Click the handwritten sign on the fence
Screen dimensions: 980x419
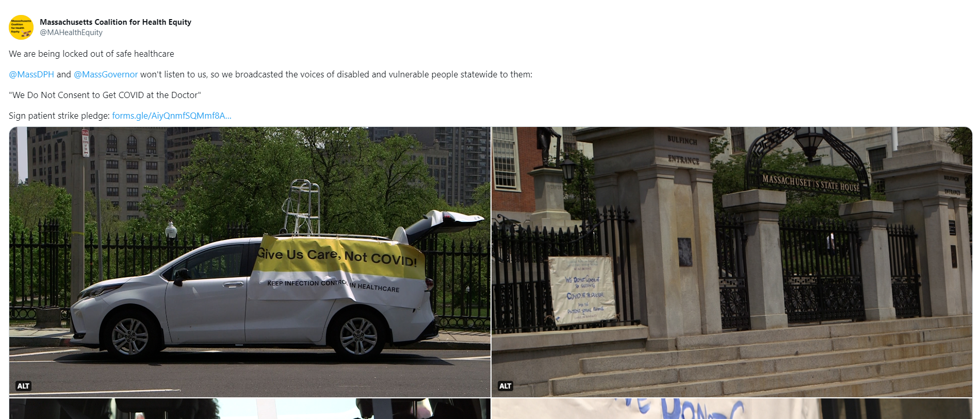pyautogui.click(x=582, y=291)
